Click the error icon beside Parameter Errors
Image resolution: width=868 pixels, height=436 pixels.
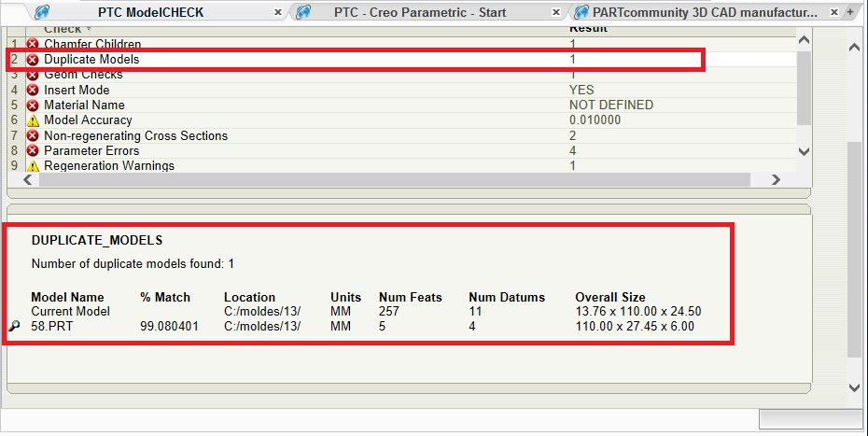(33, 150)
